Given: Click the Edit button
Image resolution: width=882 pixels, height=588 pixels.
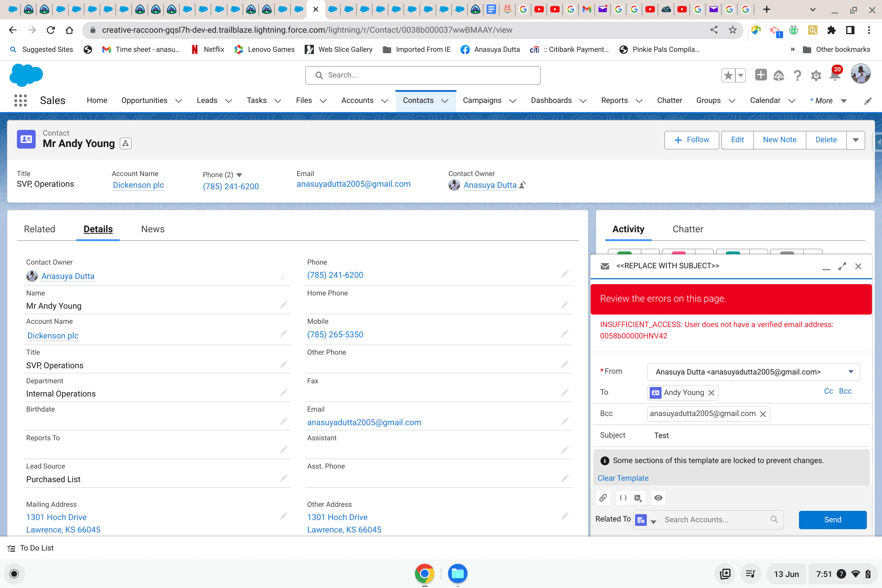Looking at the screenshot, I should 737,140.
